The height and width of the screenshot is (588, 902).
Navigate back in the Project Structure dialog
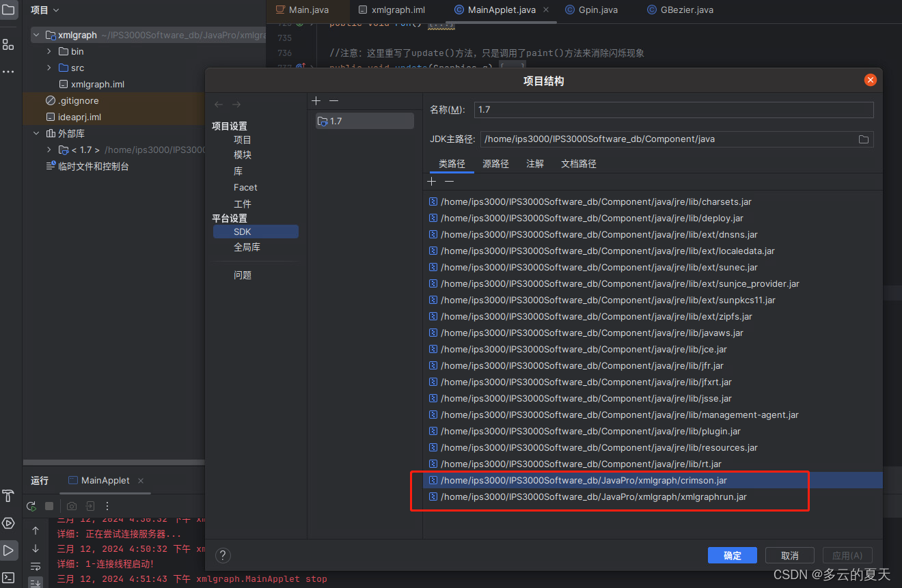click(218, 104)
